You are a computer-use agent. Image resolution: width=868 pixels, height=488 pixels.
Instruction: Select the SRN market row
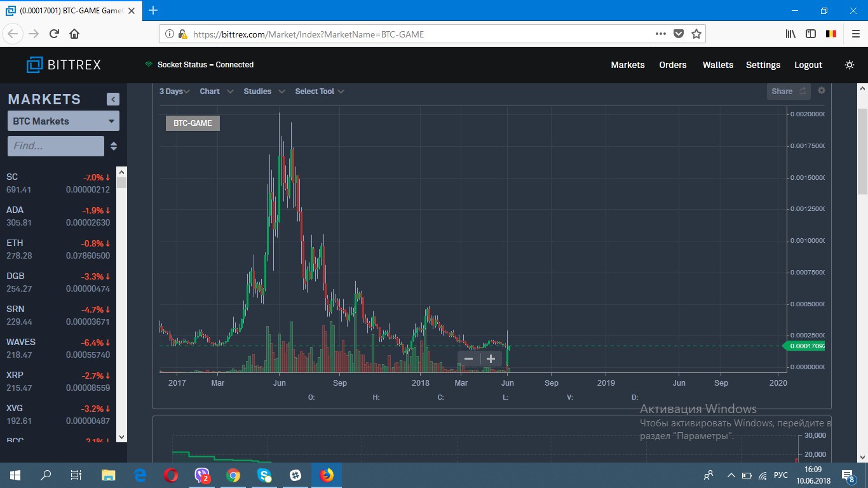click(x=58, y=315)
